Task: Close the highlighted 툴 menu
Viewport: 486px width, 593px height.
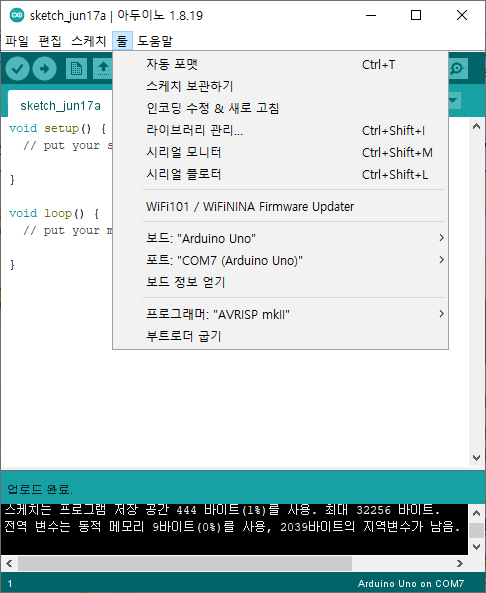Action: click(122, 41)
